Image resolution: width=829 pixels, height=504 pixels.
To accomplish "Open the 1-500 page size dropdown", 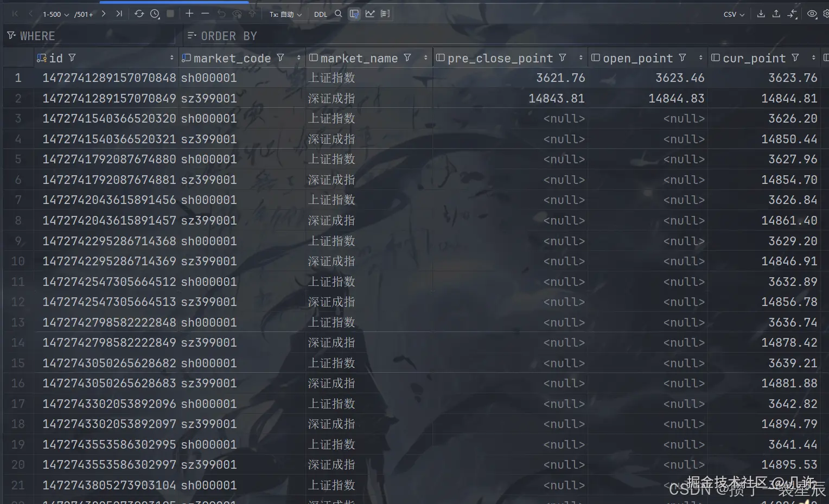I will [x=56, y=14].
